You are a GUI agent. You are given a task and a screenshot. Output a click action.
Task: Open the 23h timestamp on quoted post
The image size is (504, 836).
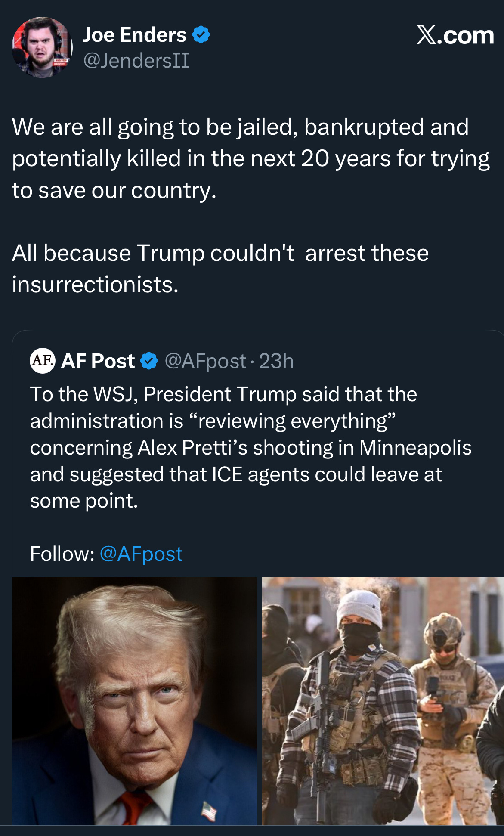[276, 361]
